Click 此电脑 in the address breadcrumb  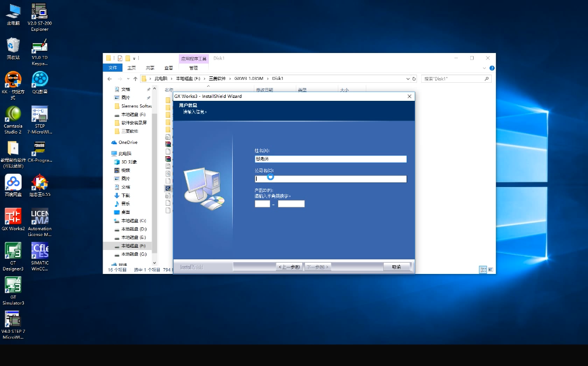[x=161, y=79]
